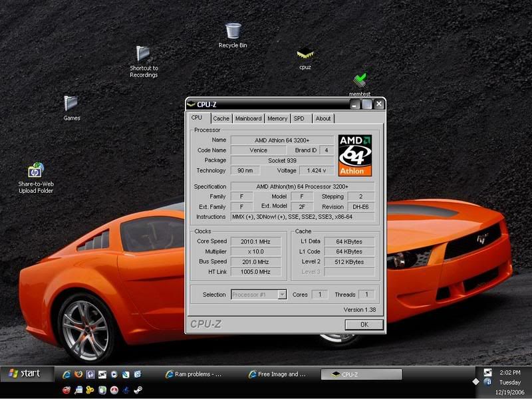Viewport: 532px width, 399px height.
Task: Click OK to close CPU-Z
Action: click(x=364, y=325)
